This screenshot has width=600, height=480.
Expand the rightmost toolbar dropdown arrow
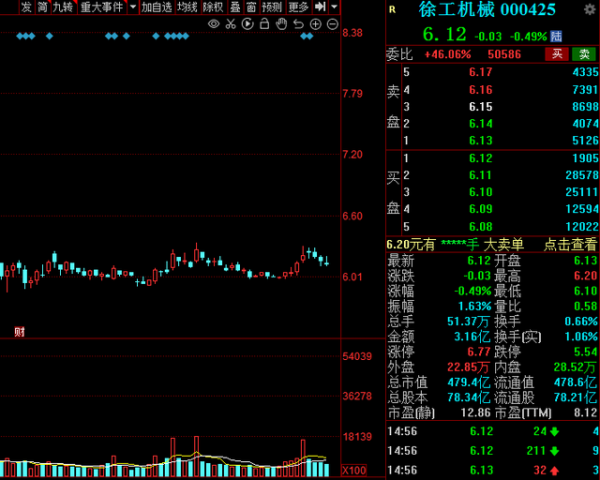(335, 7)
